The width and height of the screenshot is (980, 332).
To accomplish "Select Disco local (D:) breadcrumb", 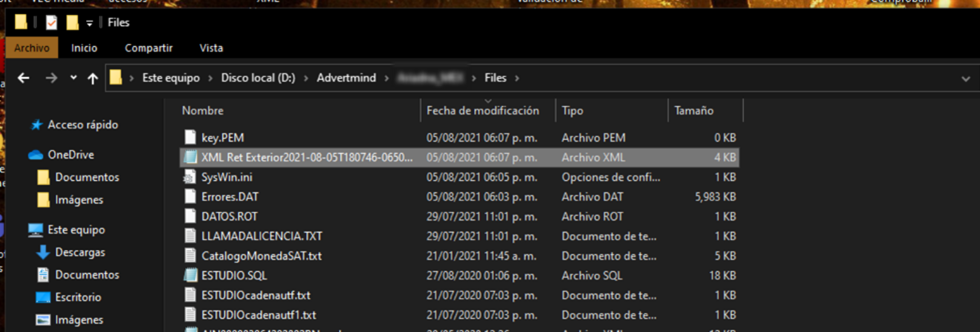I will 258,78.
